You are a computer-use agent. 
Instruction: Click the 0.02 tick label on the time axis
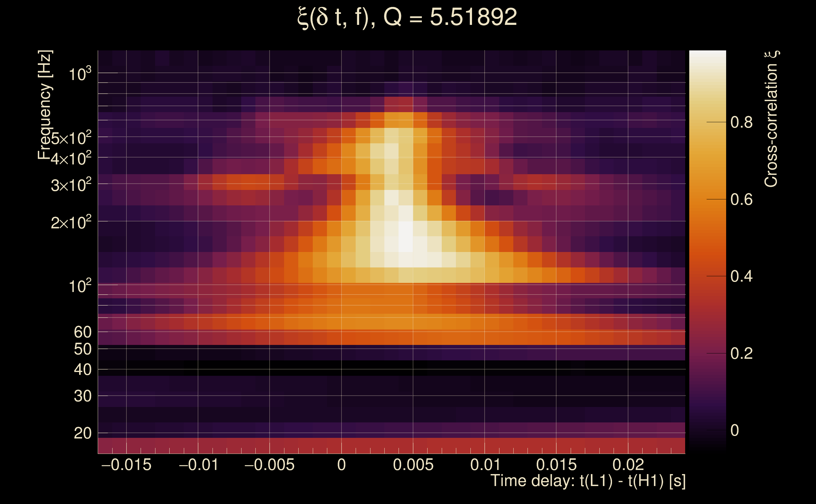628,465
